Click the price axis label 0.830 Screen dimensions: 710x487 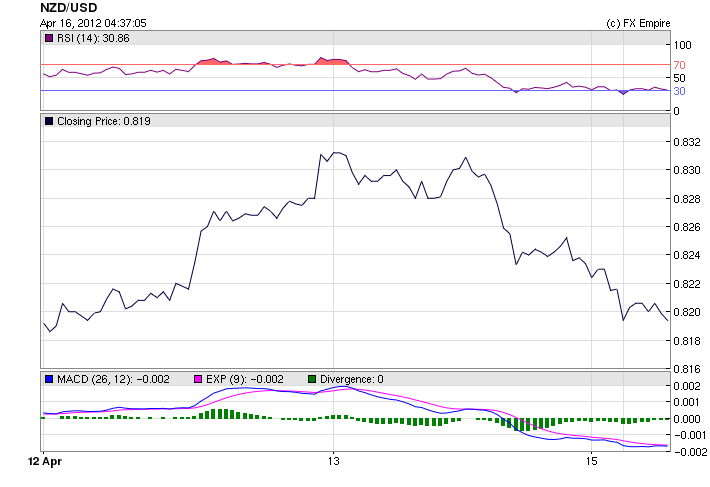pyautogui.click(x=687, y=170)
